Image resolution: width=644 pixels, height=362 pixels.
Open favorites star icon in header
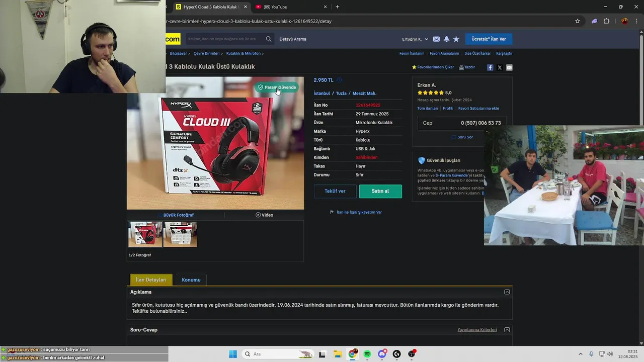[456, 39]
